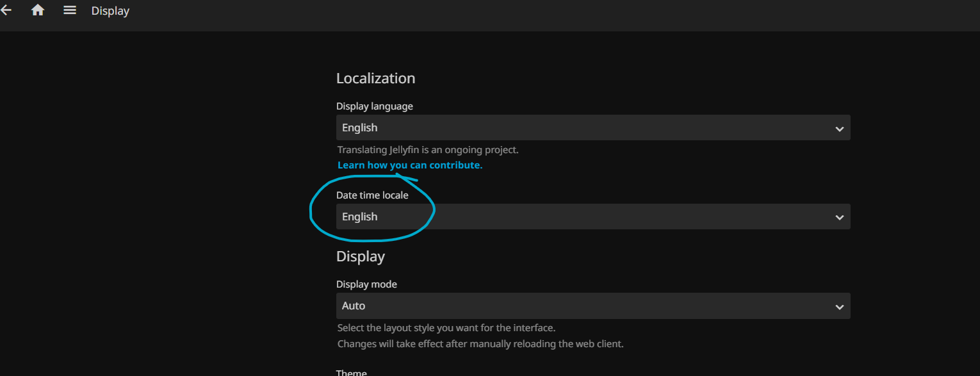Open the hamburger navigation menu
This screenshot has height=376, width=980.
70,10
